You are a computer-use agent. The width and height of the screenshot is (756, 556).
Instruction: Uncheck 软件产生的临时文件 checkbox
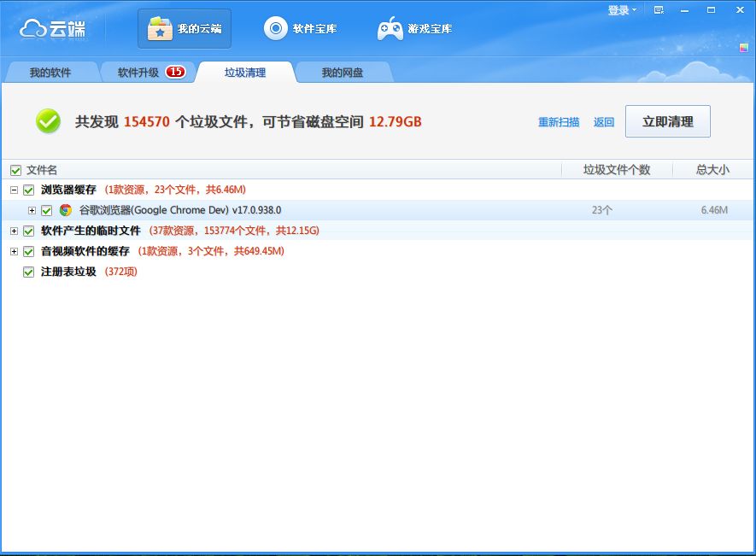[28, 231]
